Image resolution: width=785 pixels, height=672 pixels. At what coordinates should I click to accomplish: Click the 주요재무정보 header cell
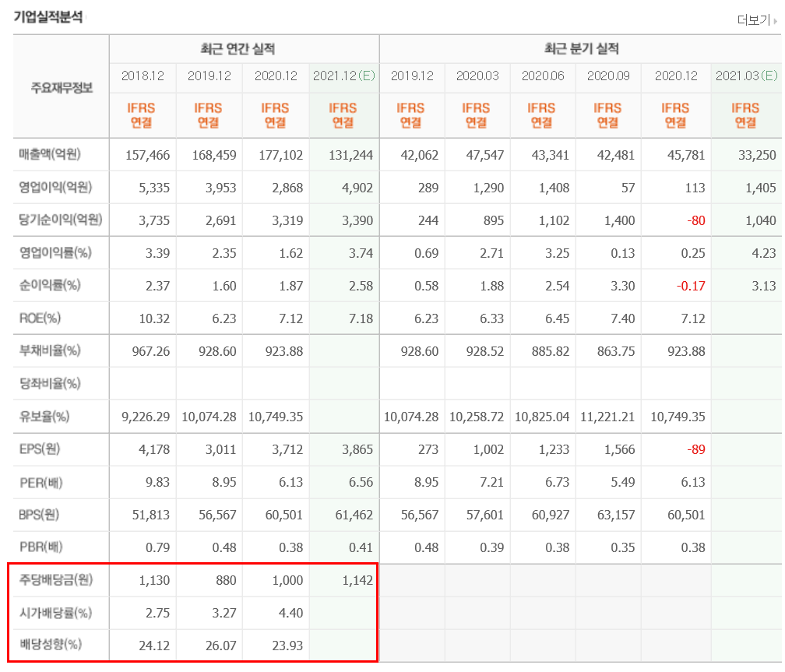click(x=62, y=88)
